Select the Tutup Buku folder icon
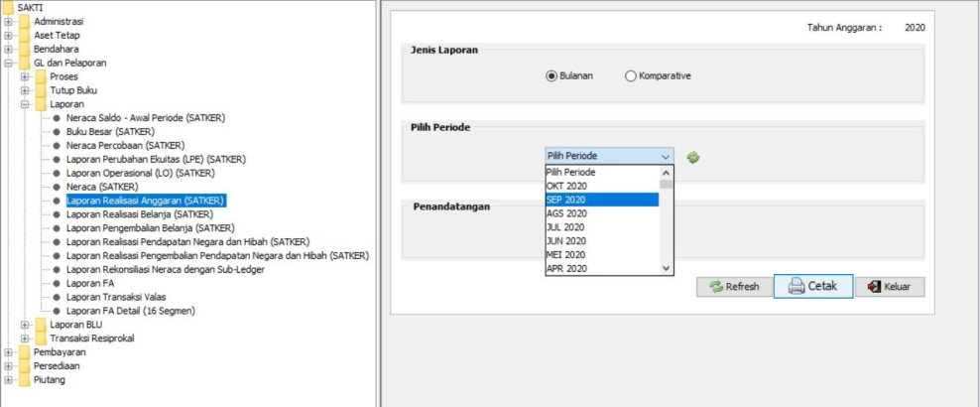 coord(40,90)
